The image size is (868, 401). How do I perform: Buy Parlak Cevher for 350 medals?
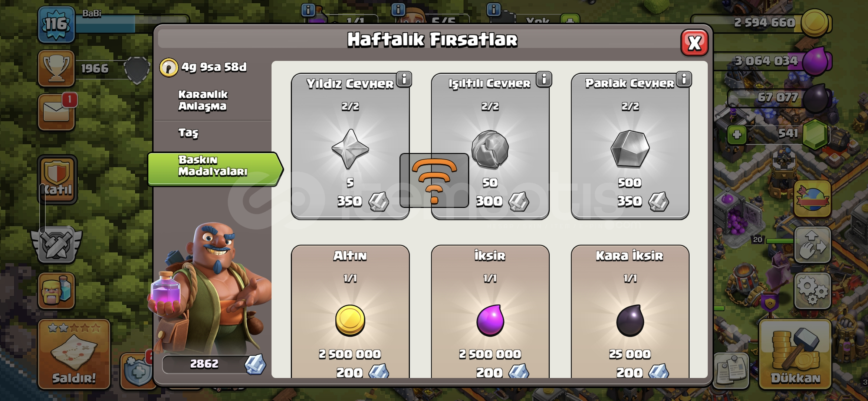(x=630, y=146)
